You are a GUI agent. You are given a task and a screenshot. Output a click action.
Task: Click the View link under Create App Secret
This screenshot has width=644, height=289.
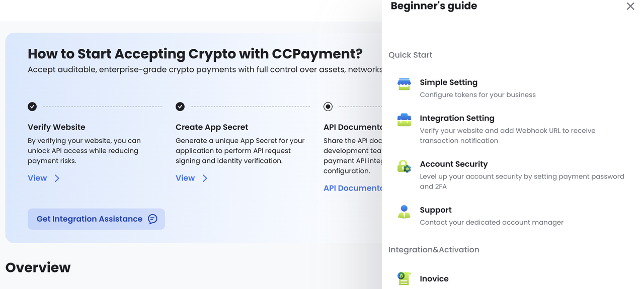pyautogui.click(x=185, y=178)
